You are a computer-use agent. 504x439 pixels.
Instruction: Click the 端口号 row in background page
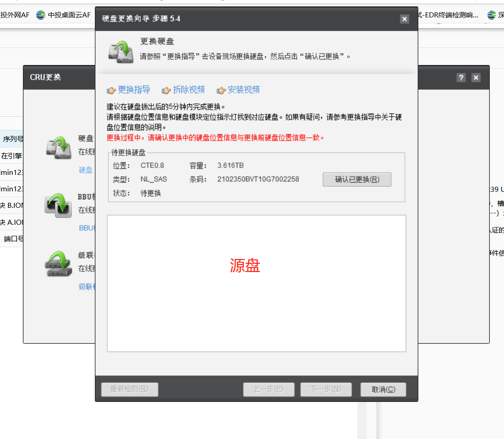pyautogui.click(x=11, y=238)
